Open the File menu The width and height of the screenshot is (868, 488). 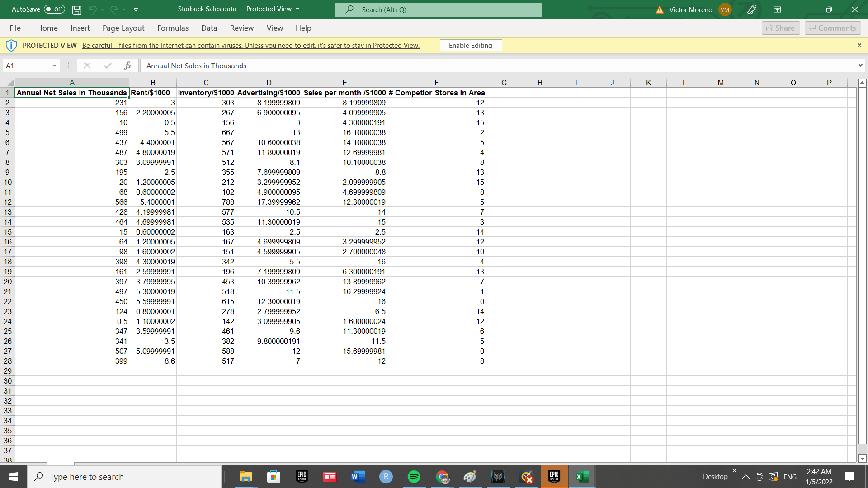click(x=15, y=28)
